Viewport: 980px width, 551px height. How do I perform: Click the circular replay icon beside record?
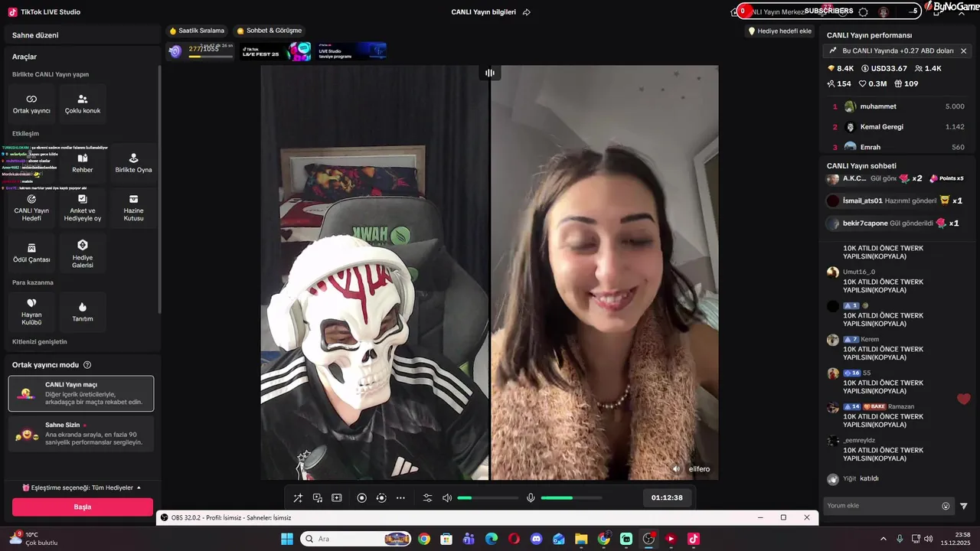click(381, 498)
